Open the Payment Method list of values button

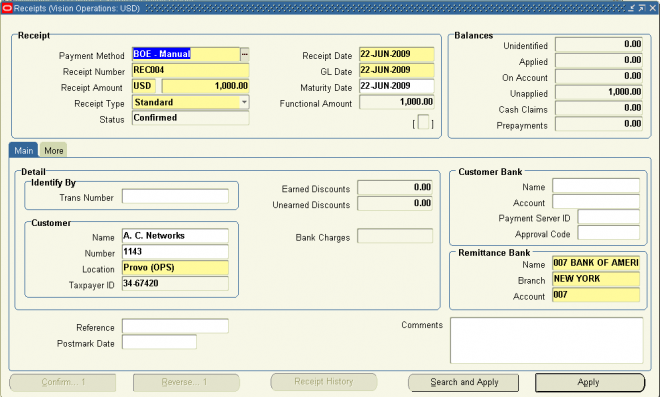click(245, 54)
